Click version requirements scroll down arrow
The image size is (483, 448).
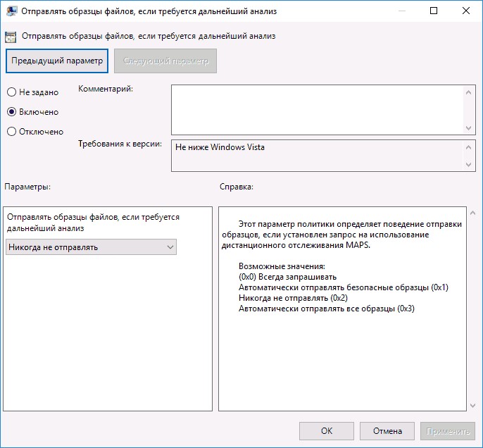pyautogui.click(x=468, y=165)
